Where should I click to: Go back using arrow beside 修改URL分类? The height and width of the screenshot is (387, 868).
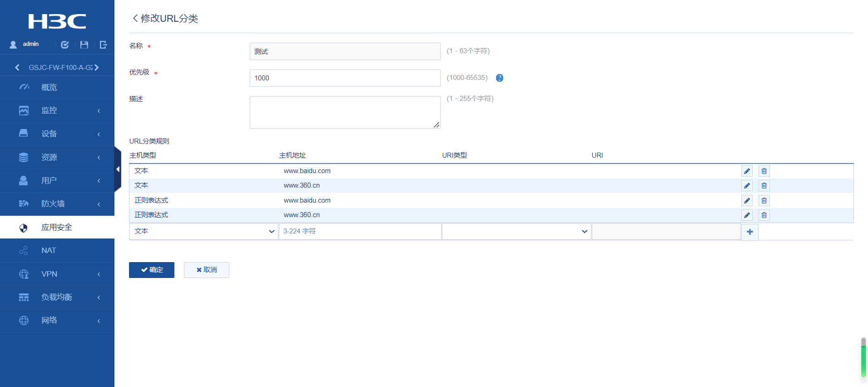click(135, 18)
